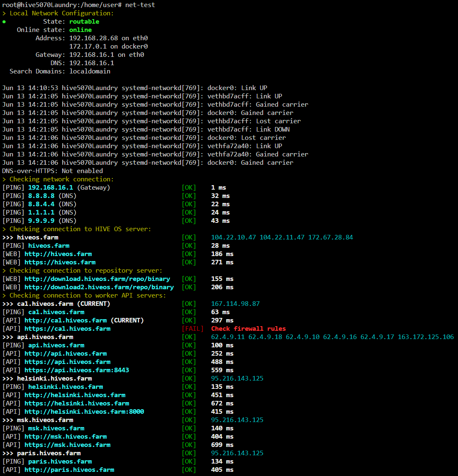
Task: Select the '> Checking connection to HIVE OS server:' heading
Action: click(76, 229)
